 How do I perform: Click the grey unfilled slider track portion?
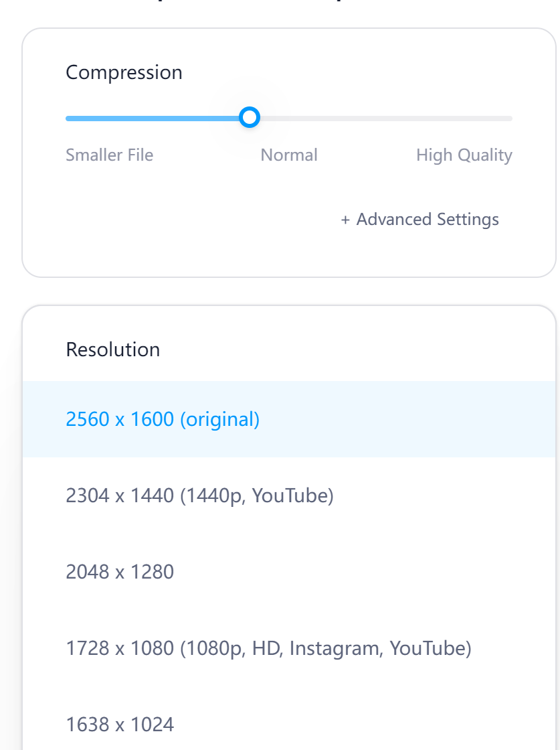tap(386, 118)
